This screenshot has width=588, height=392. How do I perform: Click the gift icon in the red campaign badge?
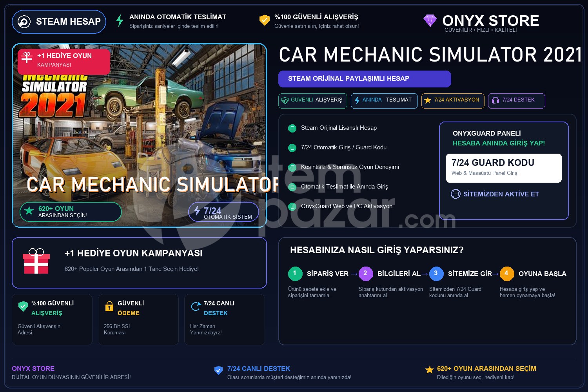27,58
